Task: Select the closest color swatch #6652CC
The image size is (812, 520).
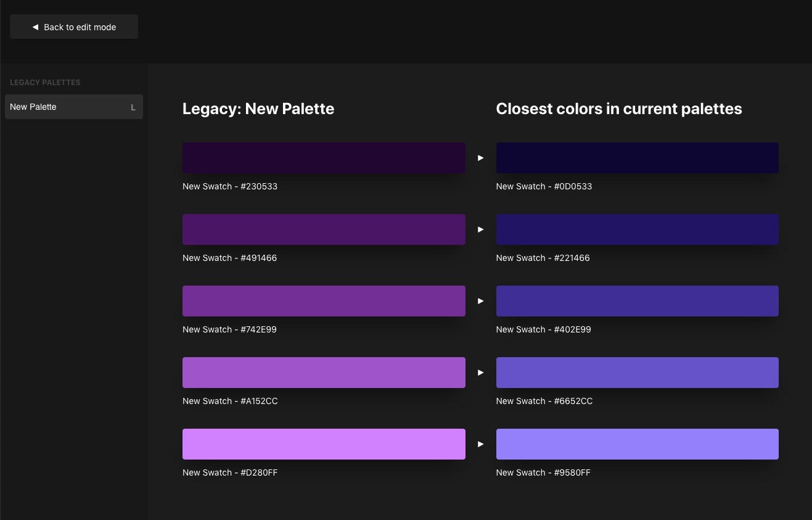Action: (x=637, y=373)
